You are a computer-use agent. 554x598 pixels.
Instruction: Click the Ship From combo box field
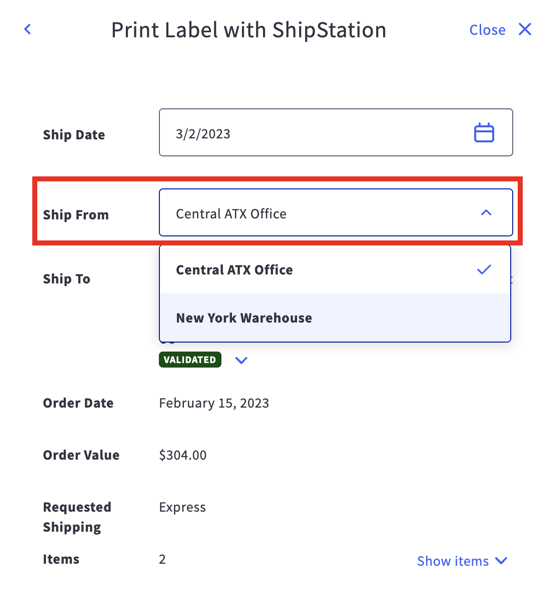click(x=336, y=213)
